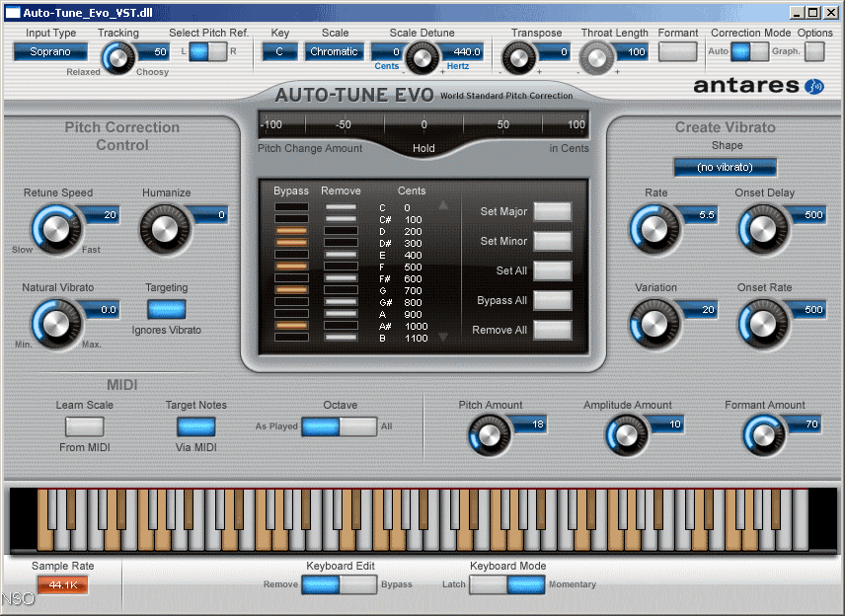Click the Formant Amount knob
Viewport: 845px width, 616px height.
[x=764, y=435]
